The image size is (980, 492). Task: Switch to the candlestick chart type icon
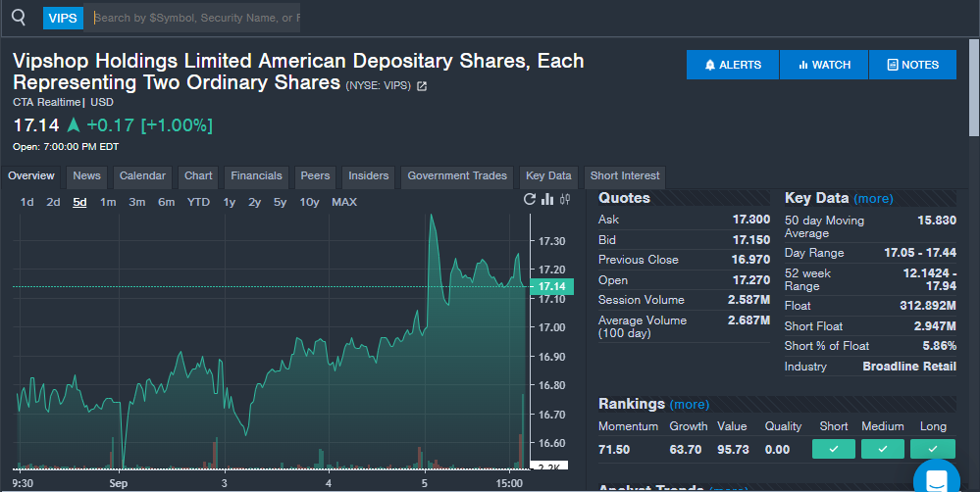click(x=565, y=199)
